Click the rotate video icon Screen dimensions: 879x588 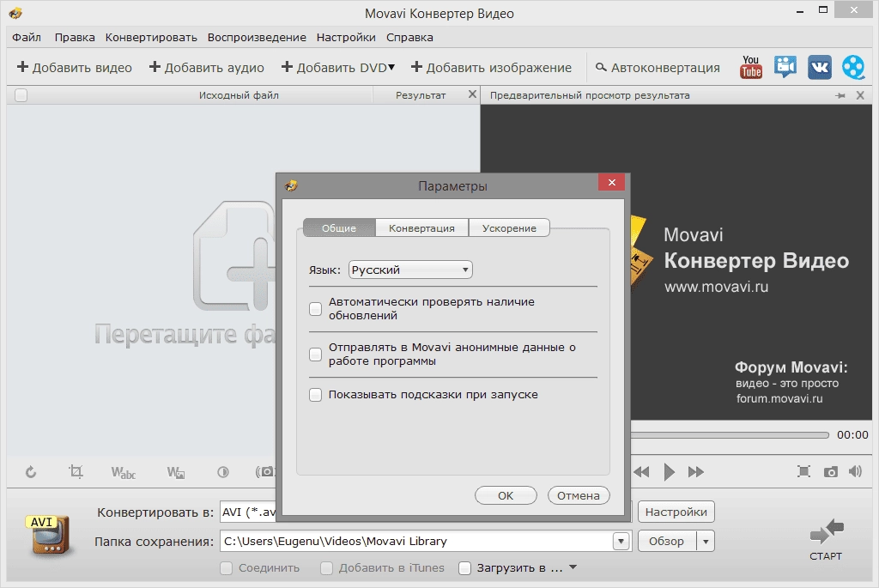click(x=31, y=472)
